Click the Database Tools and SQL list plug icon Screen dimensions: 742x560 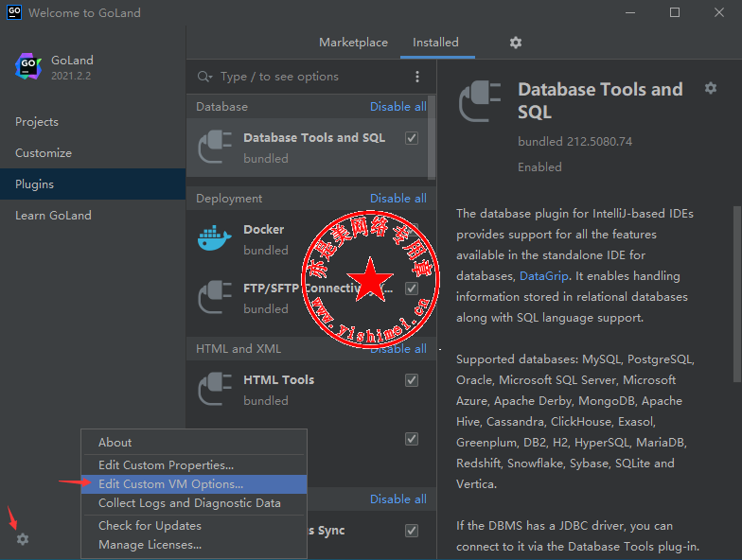[215, 147]
